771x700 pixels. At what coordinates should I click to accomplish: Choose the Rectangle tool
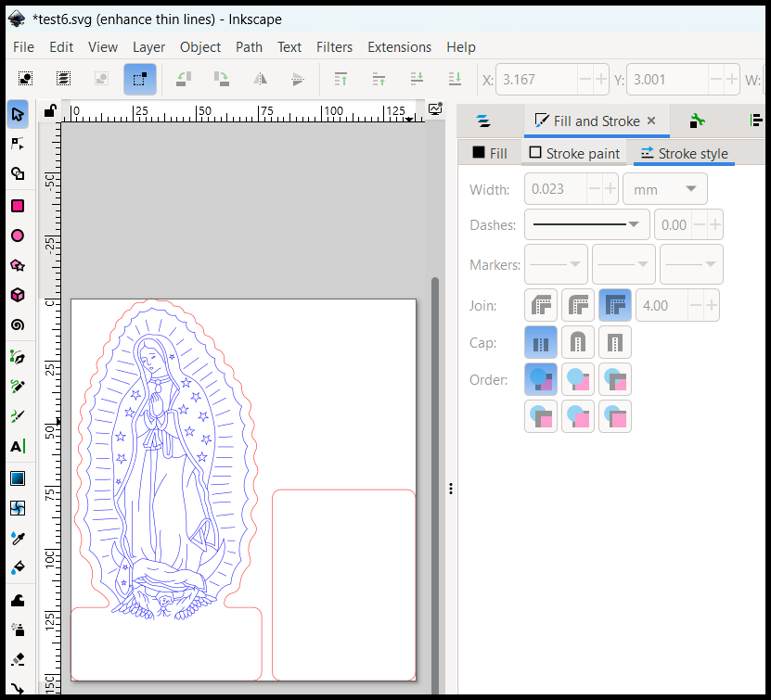(17, 206)
